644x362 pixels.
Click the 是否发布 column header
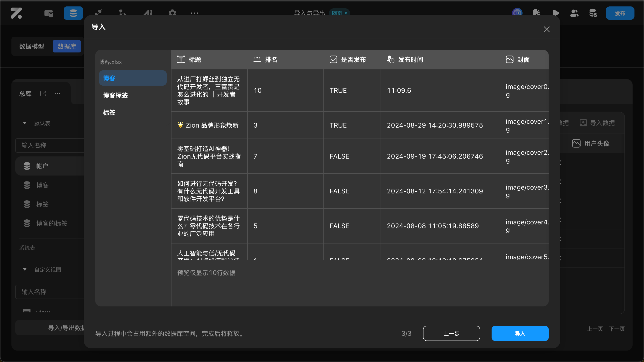point(352,60)
